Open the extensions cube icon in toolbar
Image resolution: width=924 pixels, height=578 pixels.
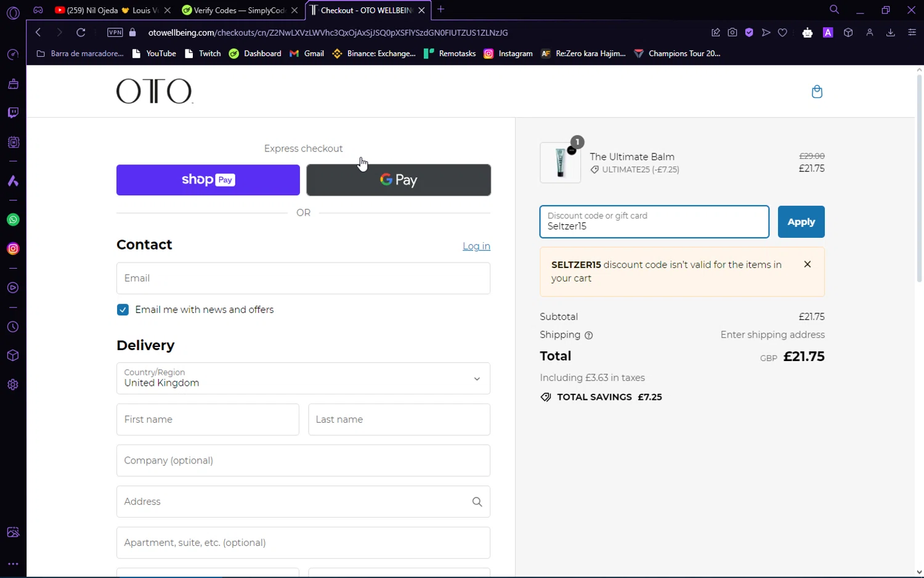click(848, 33)
